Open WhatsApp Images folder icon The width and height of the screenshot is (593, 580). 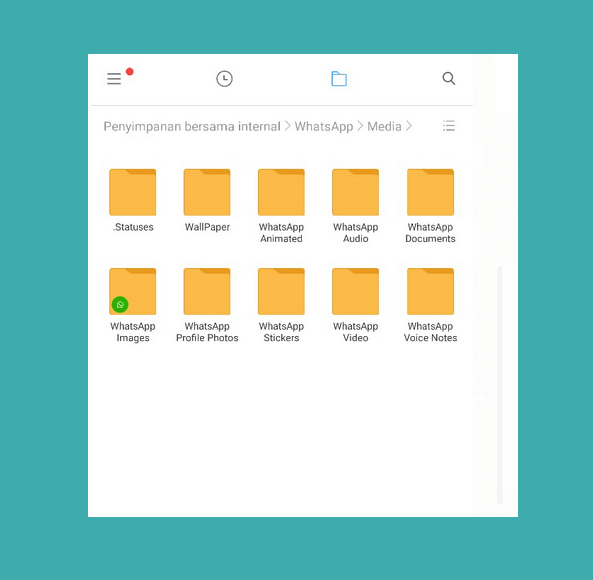tap(133, 291)
